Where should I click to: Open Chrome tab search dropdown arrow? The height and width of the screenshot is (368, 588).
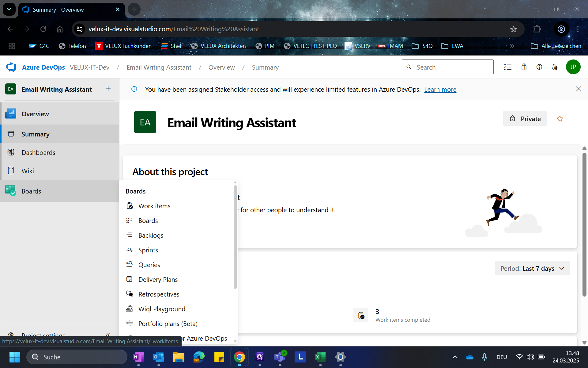coord(9,9)
